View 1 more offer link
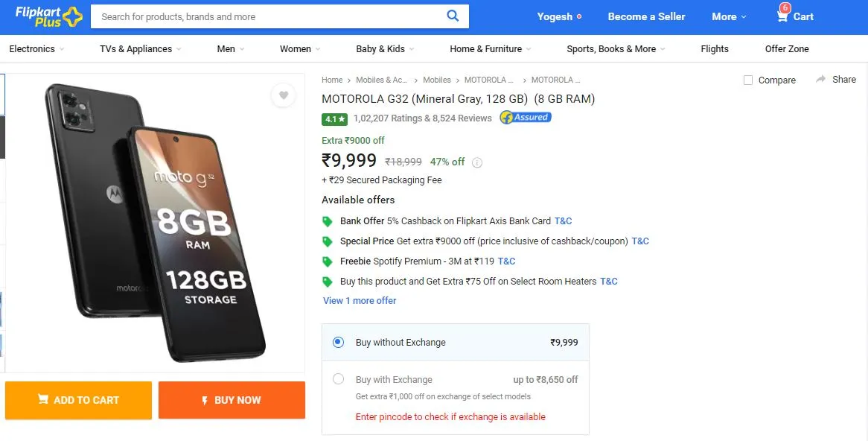Viewport: 868px width, 441px height. (360, 301)
